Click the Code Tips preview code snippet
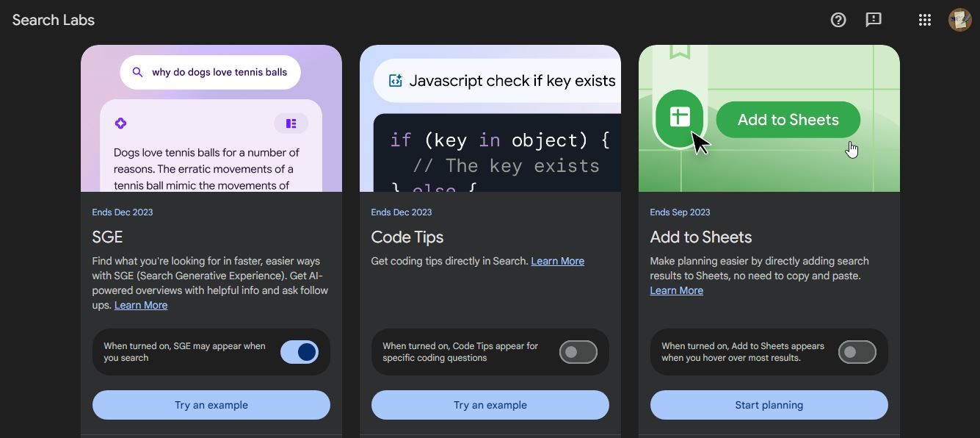The height and width of the screenshot is (438, 980). pyautogui.click(x=497, y=153)
